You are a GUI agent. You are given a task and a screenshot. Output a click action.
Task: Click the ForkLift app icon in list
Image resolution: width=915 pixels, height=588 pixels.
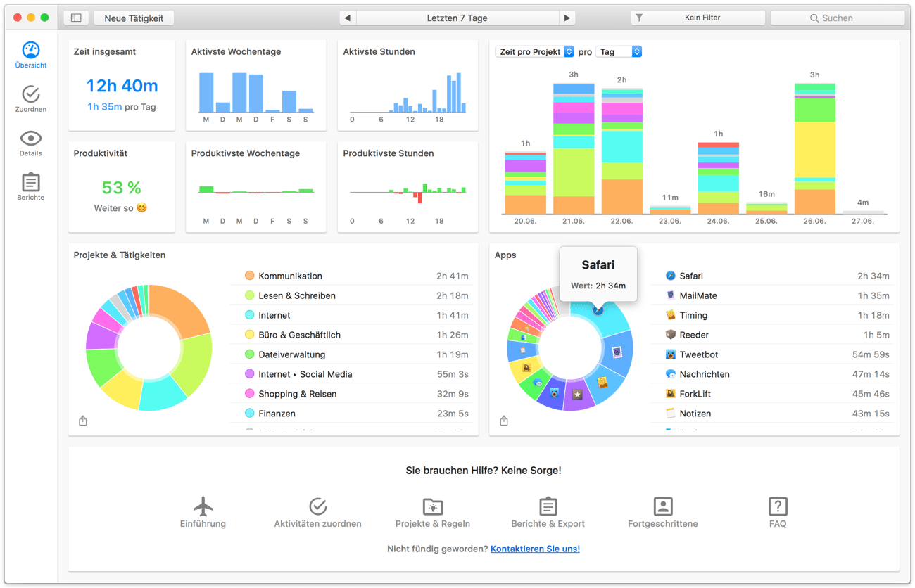pos(671,394)
